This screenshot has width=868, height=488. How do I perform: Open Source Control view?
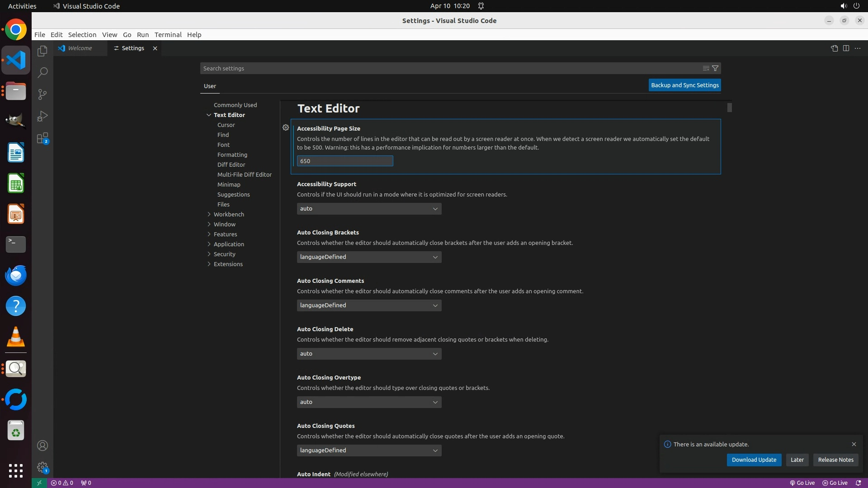point(42,94)
